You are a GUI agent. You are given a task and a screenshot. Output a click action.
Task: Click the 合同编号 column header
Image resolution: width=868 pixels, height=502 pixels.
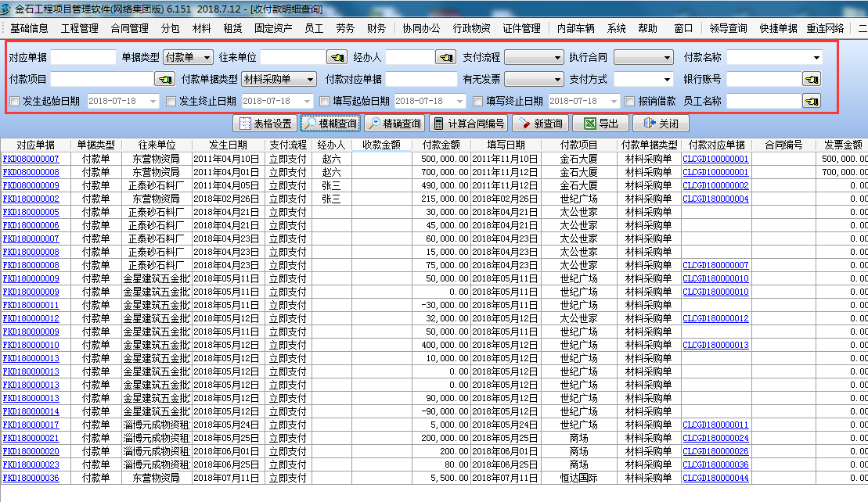click(783, 145)
